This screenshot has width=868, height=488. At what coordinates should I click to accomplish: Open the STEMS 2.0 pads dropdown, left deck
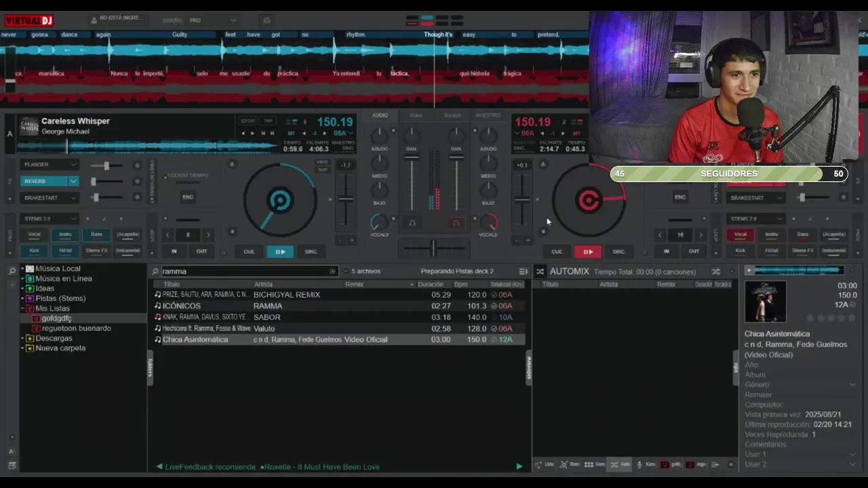[50, 218]
